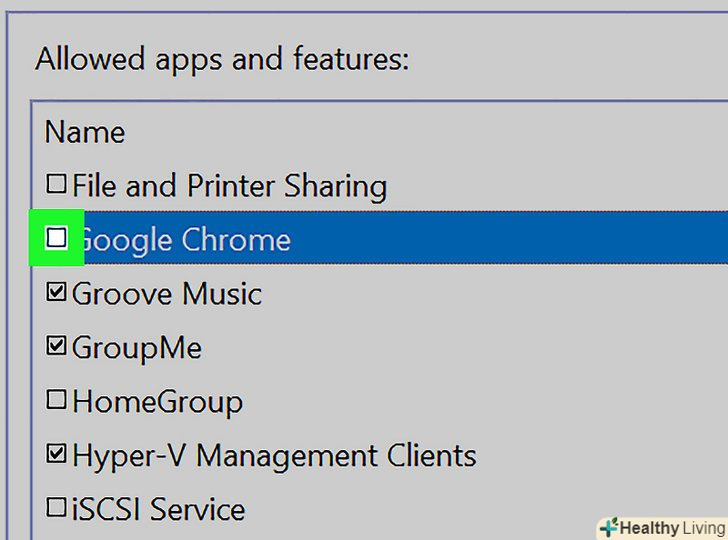
Task: Select the Google Chrome entry text
Action: pyautogui.click(x=185, y=240)
